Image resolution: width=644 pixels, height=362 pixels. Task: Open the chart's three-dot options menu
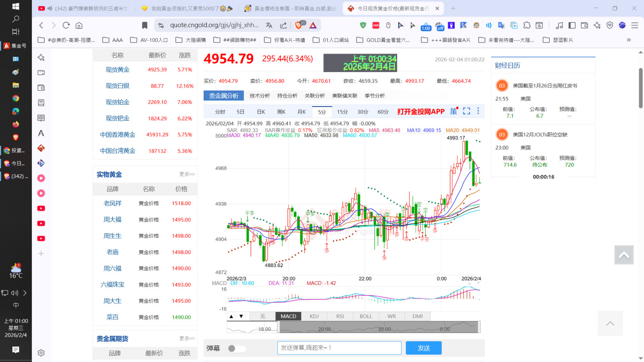pyautogui.click(x=478, y=111)
